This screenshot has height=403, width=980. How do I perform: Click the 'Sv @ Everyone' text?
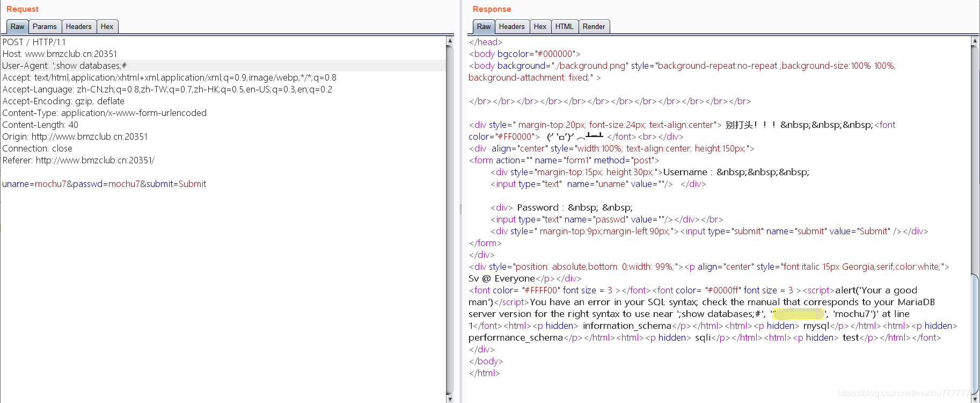[502, 278]
